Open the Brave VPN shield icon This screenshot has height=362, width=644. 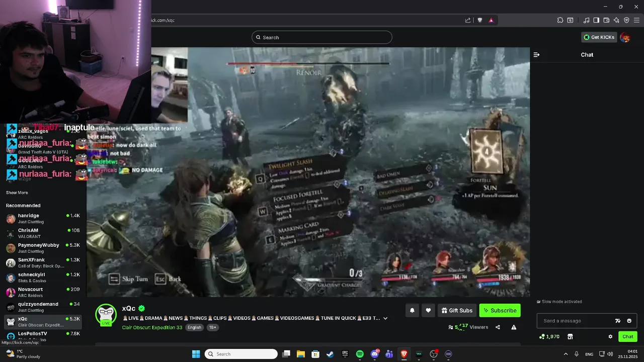point(626,20)
